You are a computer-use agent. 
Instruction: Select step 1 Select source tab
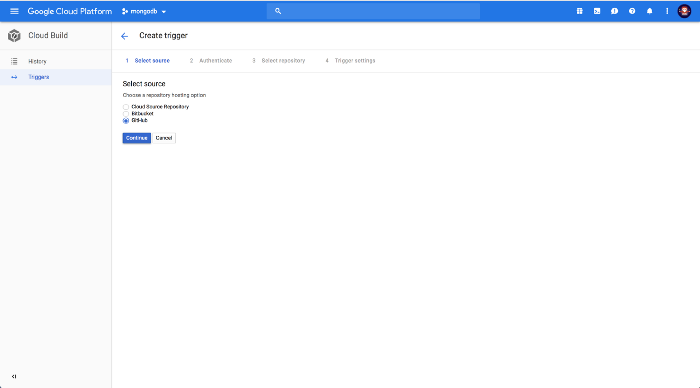tap(148, 61)
